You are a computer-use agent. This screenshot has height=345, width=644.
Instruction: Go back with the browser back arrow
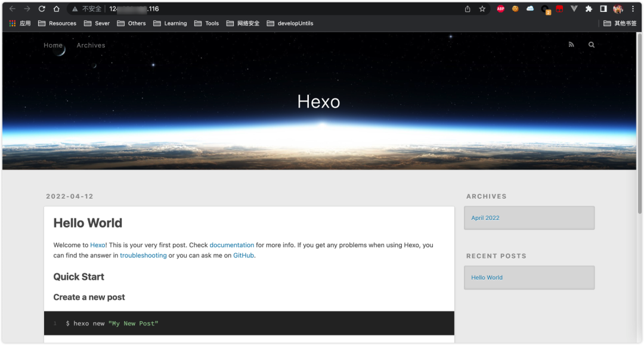tap(13, 8)
